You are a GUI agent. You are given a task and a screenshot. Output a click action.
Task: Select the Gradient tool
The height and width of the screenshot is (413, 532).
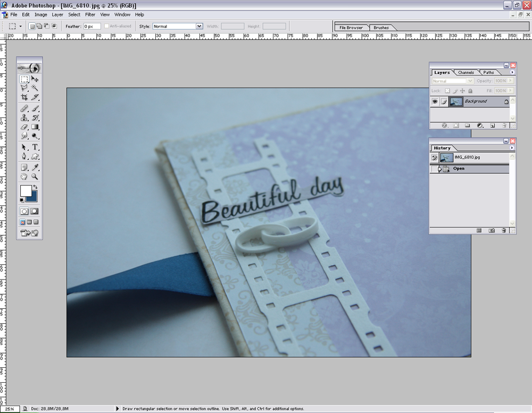click(x=35, y=127)
